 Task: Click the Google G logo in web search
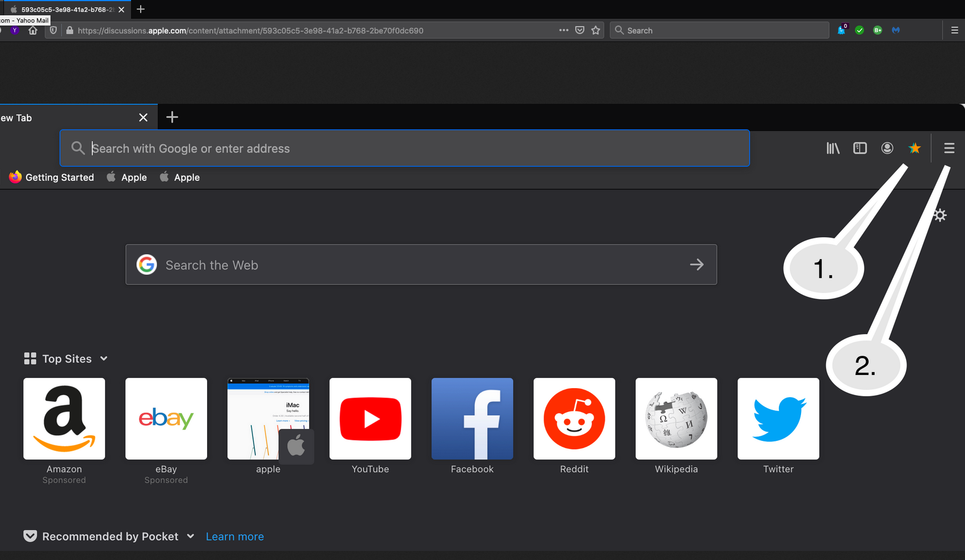[x=147, y=264]
